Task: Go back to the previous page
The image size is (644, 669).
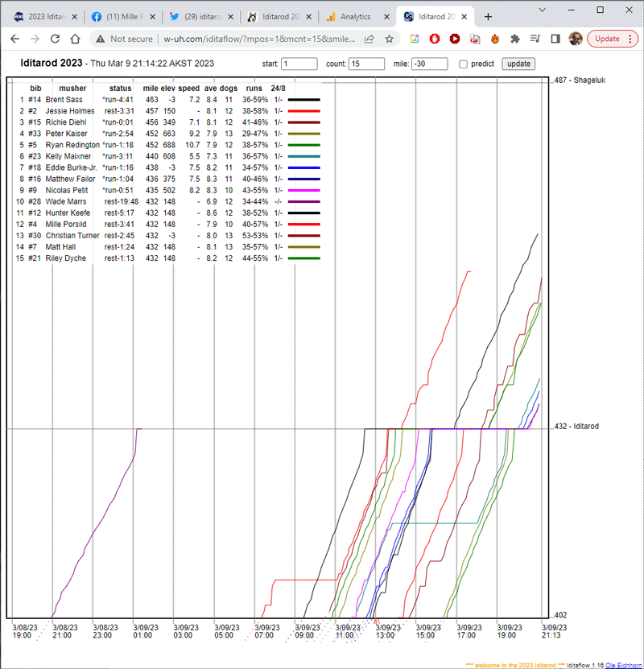Action: [x=15, y=39]
